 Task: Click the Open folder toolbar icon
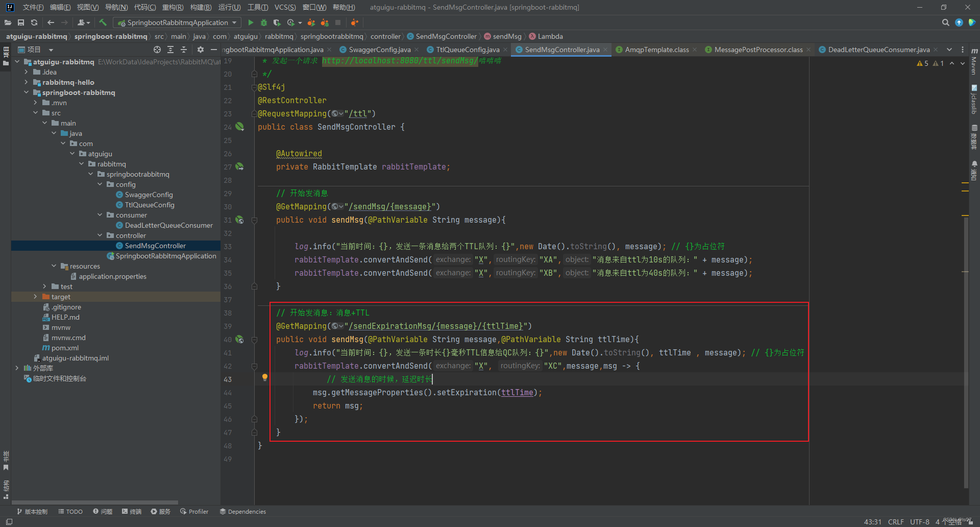(8, 22)
